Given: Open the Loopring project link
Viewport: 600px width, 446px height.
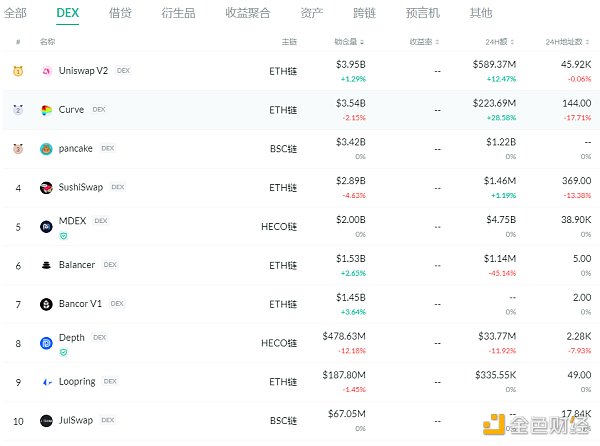Looking at the screenshot, I should click(x=77, y=382).
